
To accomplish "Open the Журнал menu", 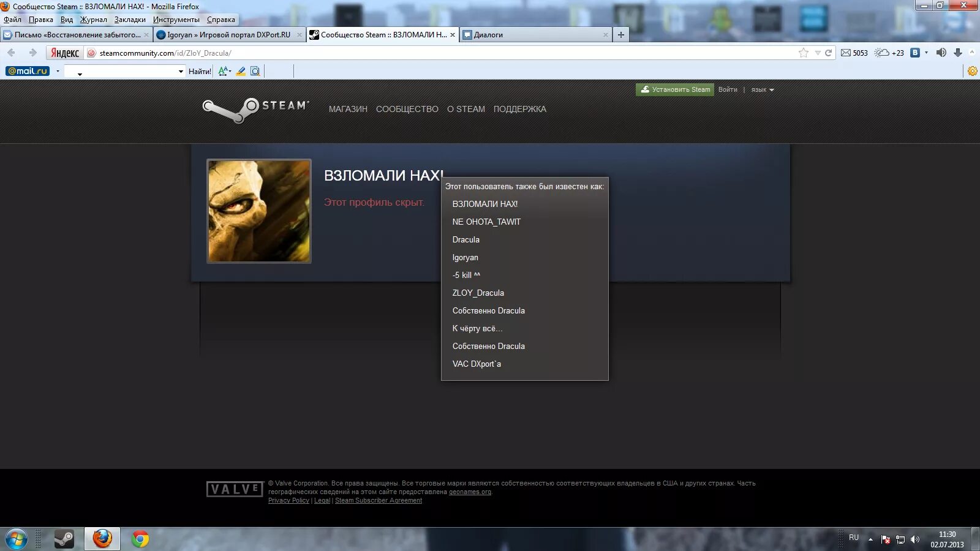I will coord(93,20).
